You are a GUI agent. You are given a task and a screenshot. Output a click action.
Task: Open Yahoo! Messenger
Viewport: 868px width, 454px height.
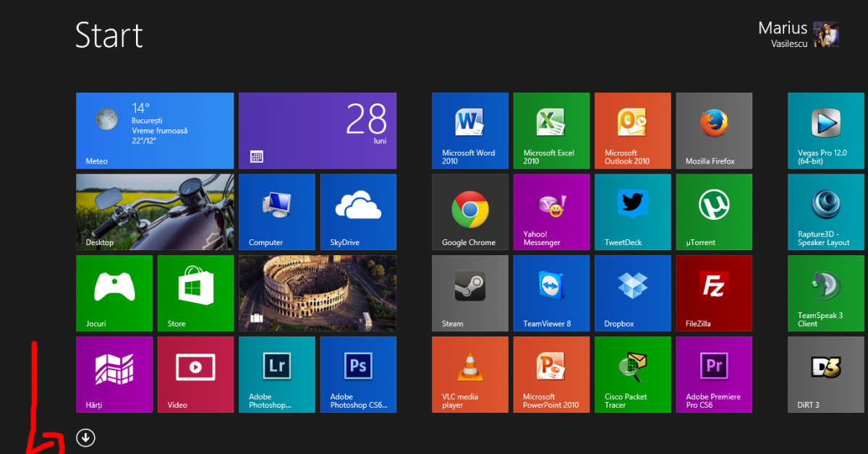(x=551, y=212)
